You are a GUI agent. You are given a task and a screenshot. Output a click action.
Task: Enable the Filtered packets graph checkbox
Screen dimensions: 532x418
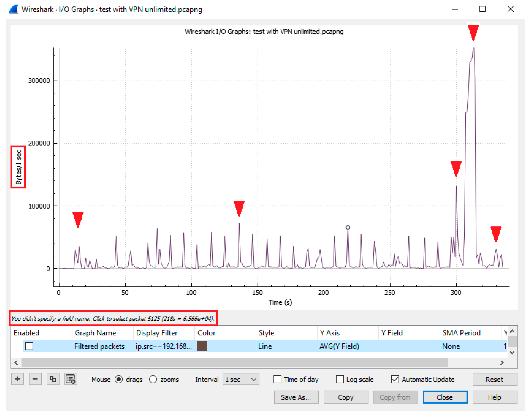coord(29,346)
